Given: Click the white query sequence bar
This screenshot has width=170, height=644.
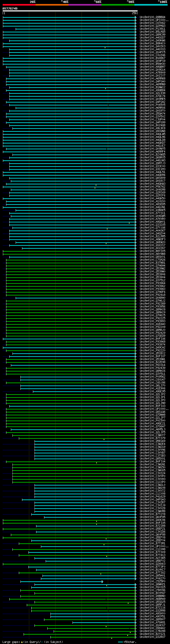Looking at the screenshot, I should coord(70,11).
